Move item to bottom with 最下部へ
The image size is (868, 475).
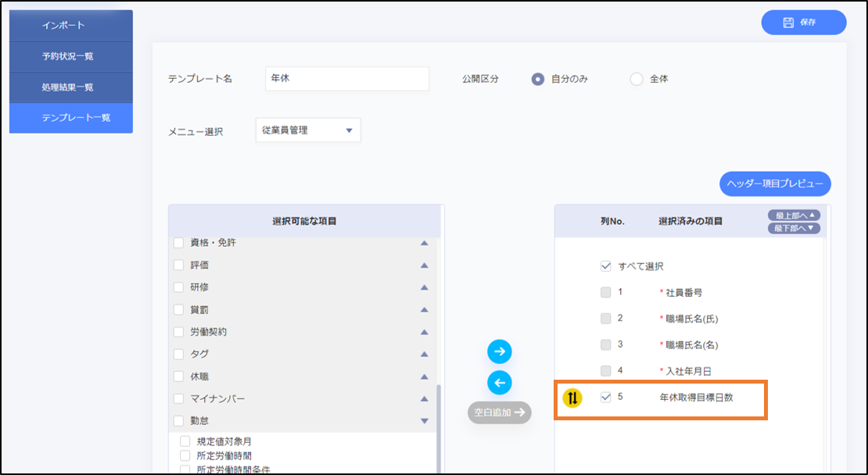(794, 228)
